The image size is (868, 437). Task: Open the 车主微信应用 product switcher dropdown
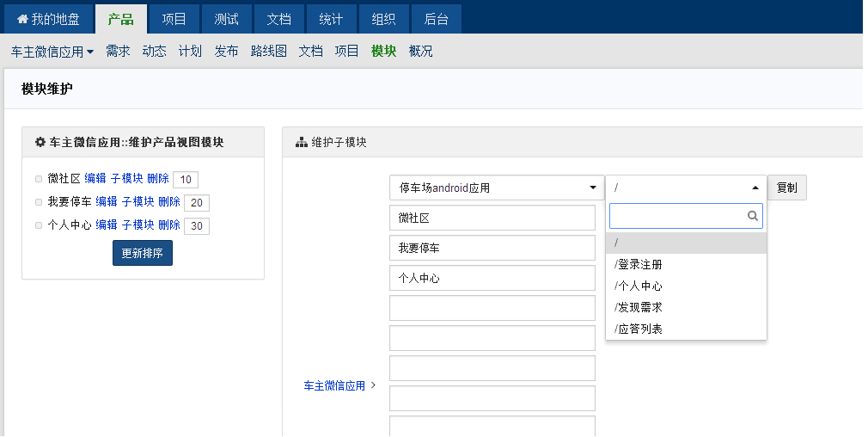coord(52,52)
